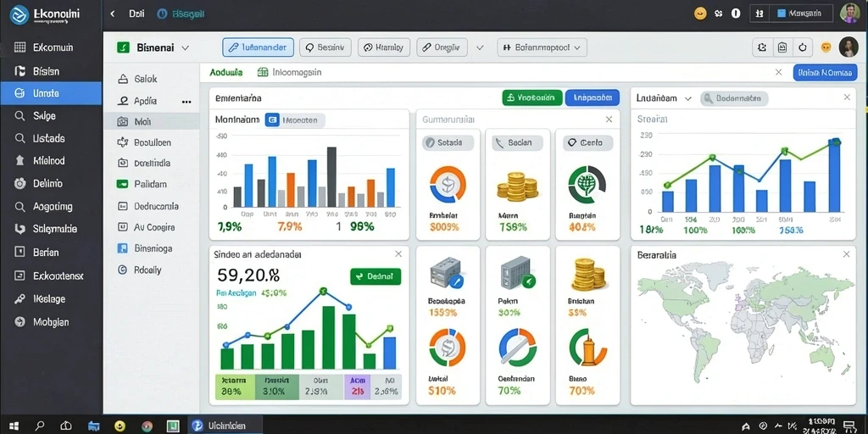Expand the Lnuaňdam panel dropdown
This screenshot has width=868, height=434.
click(688, 98)
